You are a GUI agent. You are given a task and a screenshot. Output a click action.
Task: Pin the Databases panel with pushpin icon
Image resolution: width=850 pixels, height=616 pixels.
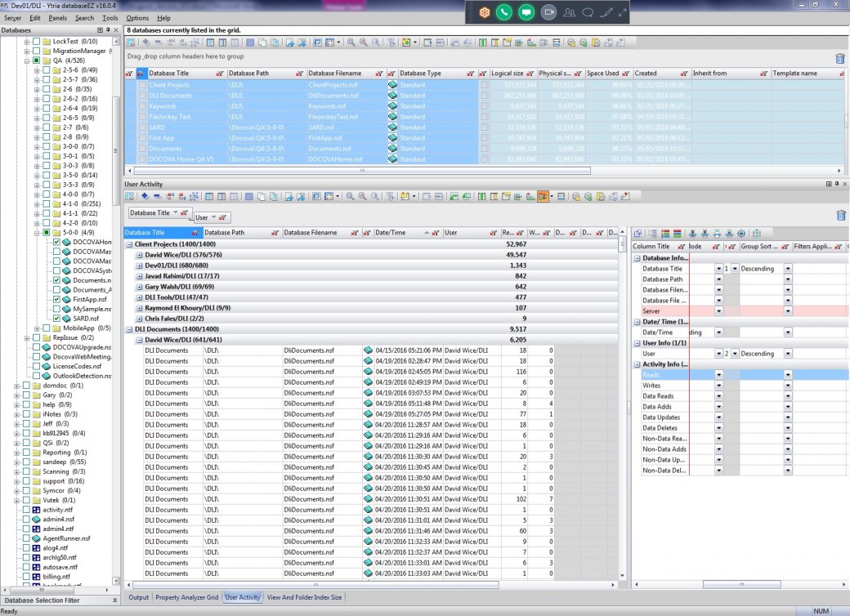click(107, 30)
